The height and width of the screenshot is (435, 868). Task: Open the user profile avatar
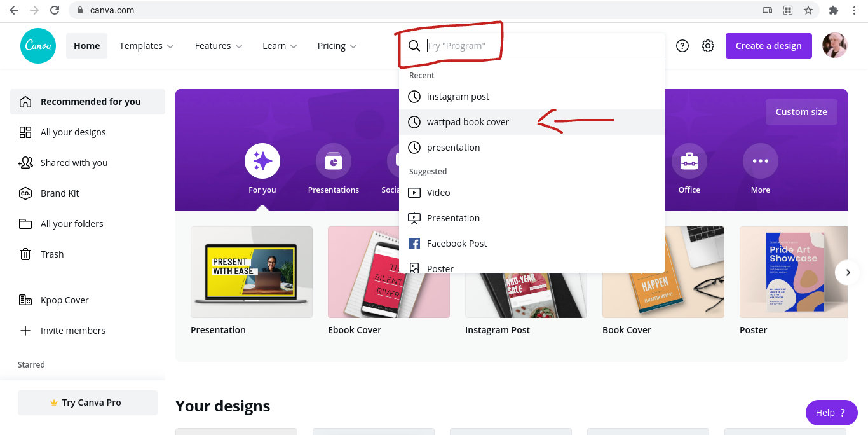click(835, 46)
